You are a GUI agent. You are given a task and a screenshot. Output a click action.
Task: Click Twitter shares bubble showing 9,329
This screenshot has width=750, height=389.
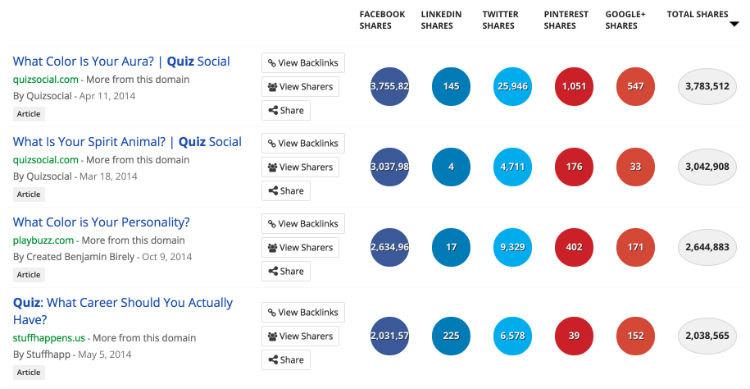click(x=512, y=247)
